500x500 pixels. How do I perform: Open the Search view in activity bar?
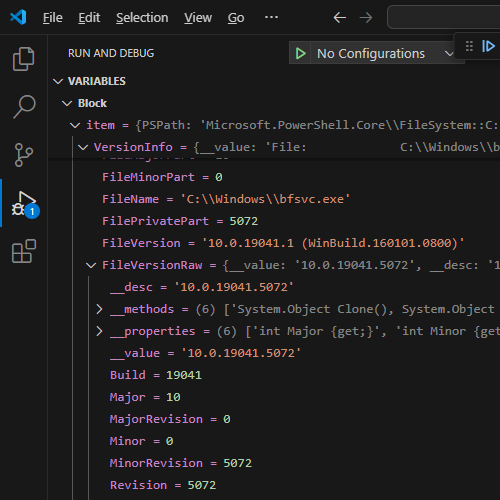pos(24,107)
